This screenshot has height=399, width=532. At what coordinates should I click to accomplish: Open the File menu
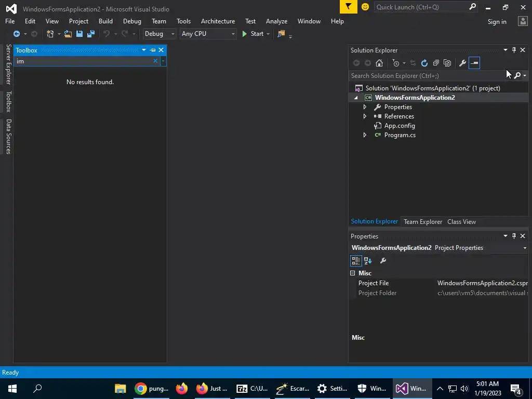click(x=10, y=21)
